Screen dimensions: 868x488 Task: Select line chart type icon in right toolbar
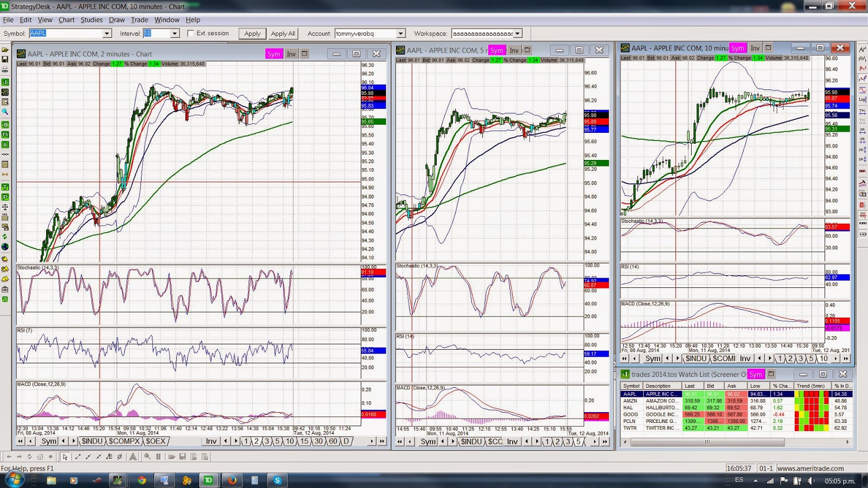(x=863, y=49)
